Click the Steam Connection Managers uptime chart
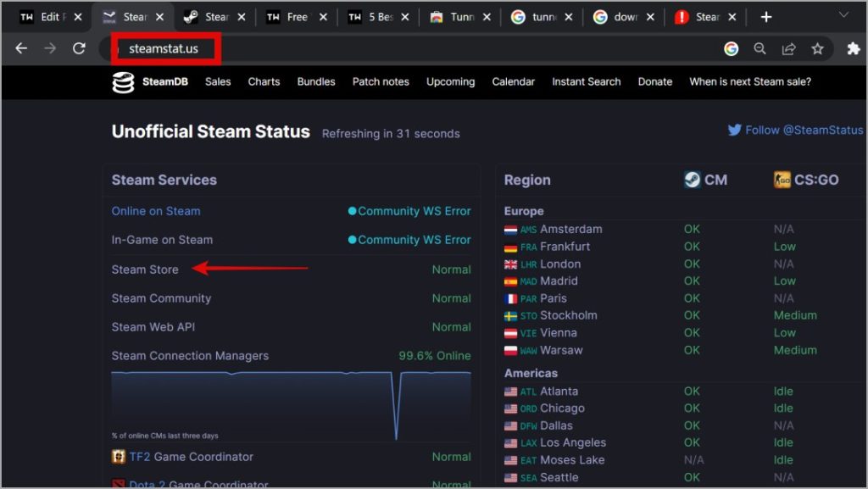This screenshot has width=868, height=489. (x=292, y=405)
